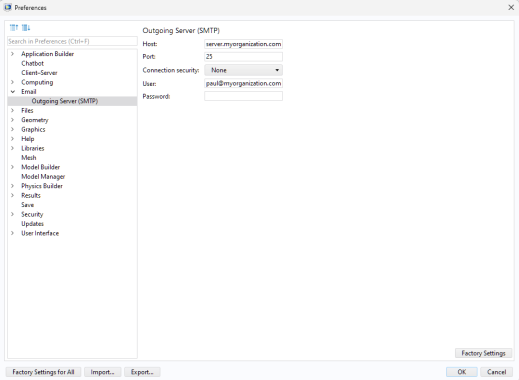Click the Export... button

click(x=142, y=372)
